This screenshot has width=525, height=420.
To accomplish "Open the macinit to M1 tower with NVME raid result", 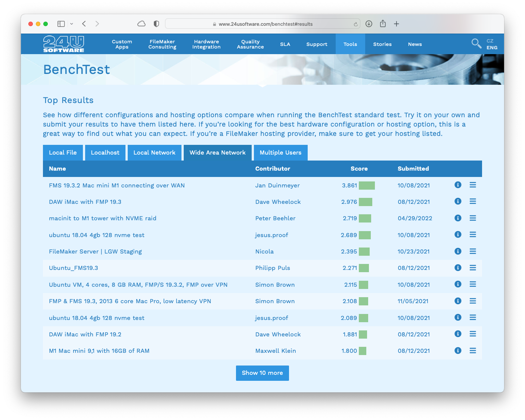I will tap(103, 218).
